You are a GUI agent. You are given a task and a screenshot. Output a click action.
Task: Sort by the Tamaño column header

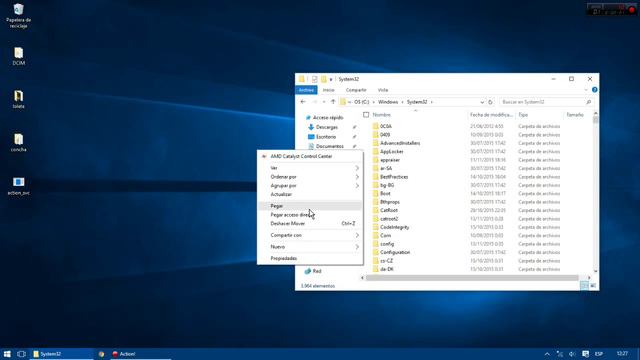coord(575,115)
